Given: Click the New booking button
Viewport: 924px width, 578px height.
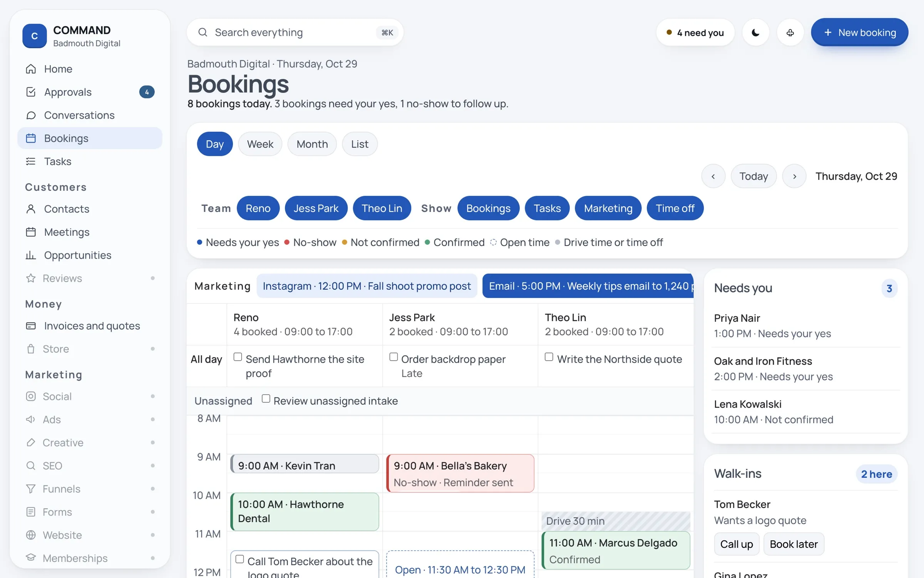Looking at the screenshot, I should (x=859, y=33).
